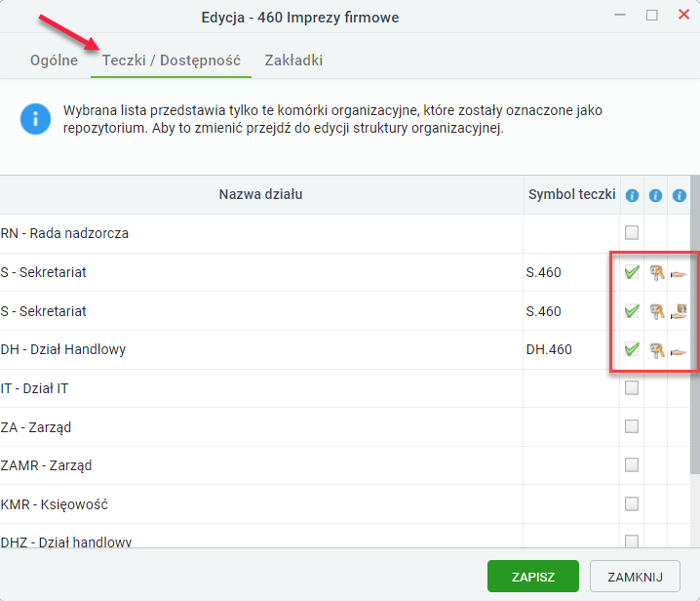Close the Edycja dialog with the red X

pos(683,15)
